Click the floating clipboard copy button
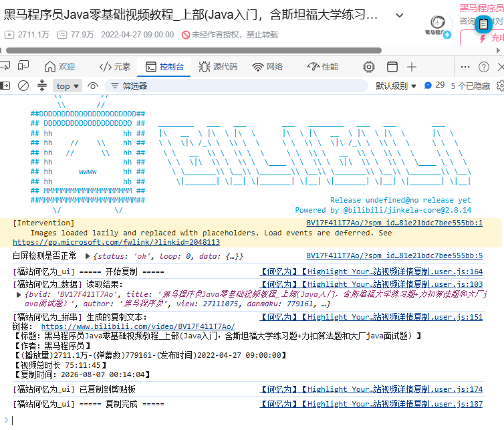The width and height of the screenshot is (504, 430). [x=483, y=24]
